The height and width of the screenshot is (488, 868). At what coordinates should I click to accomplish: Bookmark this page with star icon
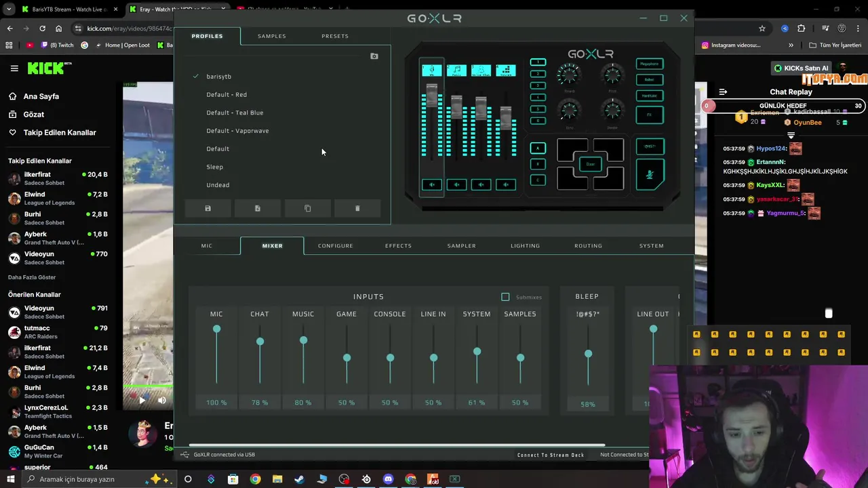[x=762, y=28]
